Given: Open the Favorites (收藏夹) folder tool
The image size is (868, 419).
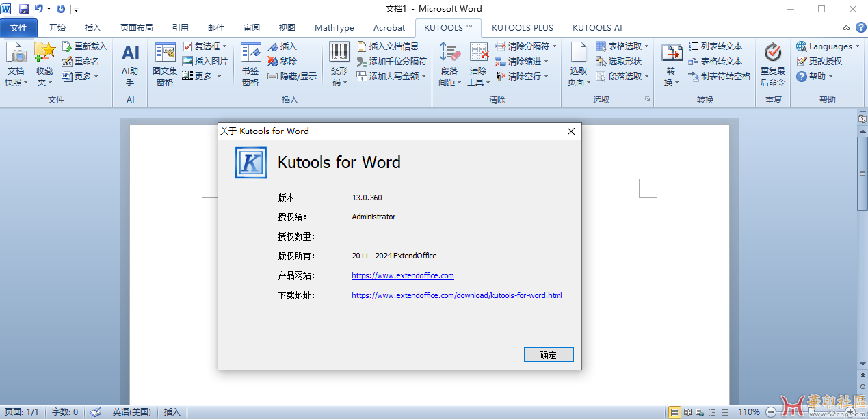Looking at the screenshot, I should point(44,64).
